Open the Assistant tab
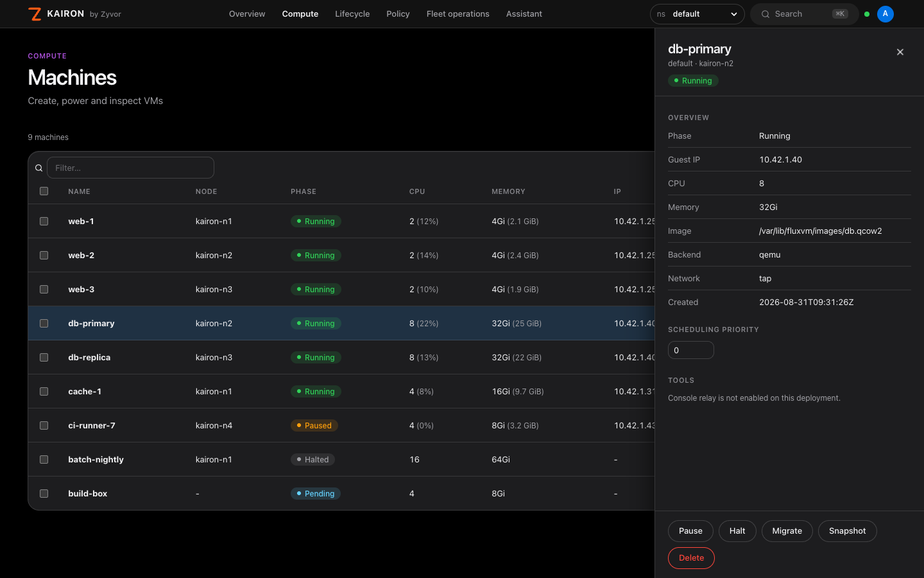Viewport: 924px width, 578px height. 524,14
